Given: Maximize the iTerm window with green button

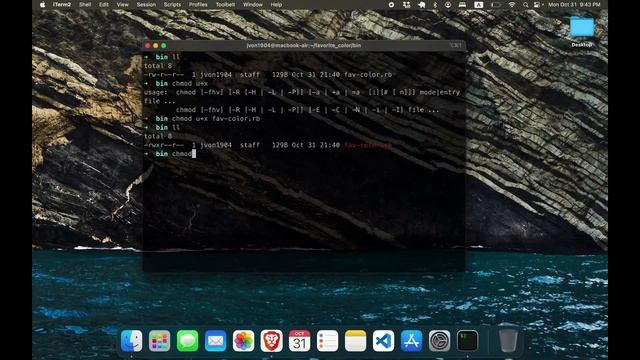Looking at the screenshot, I should tap(163, 46).
